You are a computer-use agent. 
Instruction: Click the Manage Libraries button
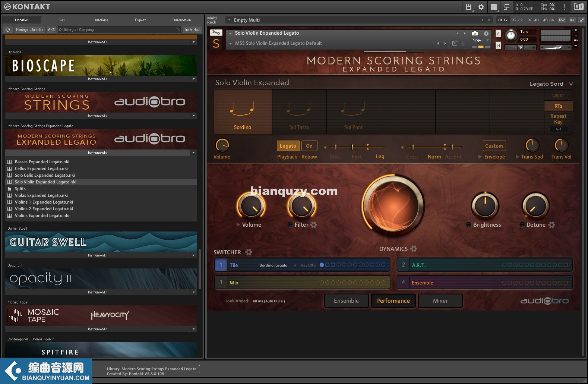coord(29,30)
